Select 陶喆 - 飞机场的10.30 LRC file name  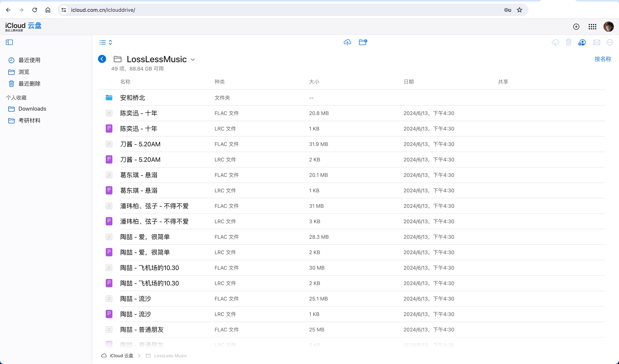point(150,283)
